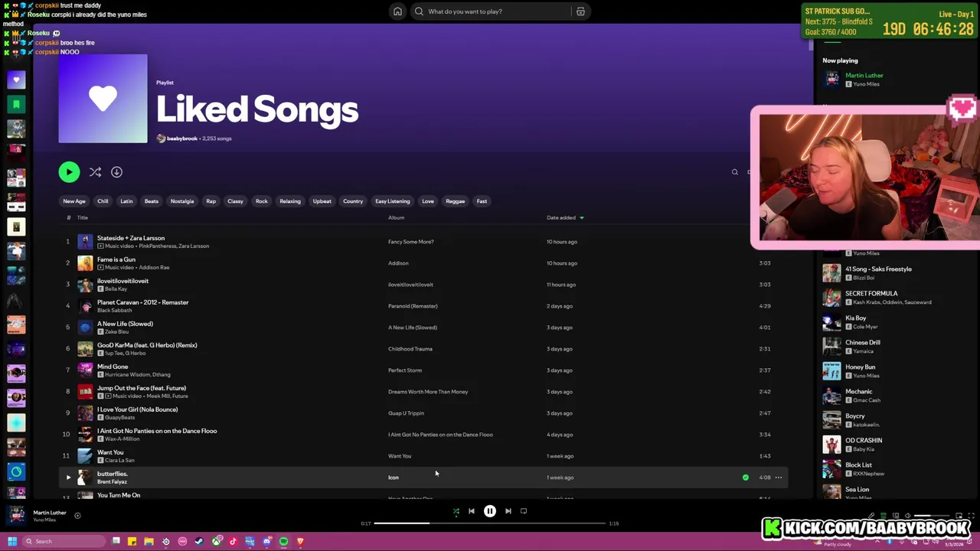Skip to the previous track
980x551 pixels.
pos(472,511)
